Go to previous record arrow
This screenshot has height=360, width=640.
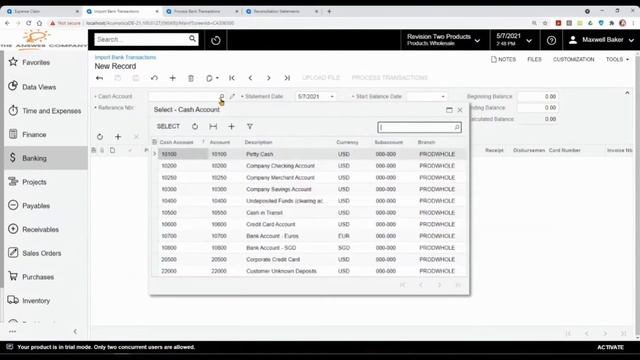coord(250,78)
